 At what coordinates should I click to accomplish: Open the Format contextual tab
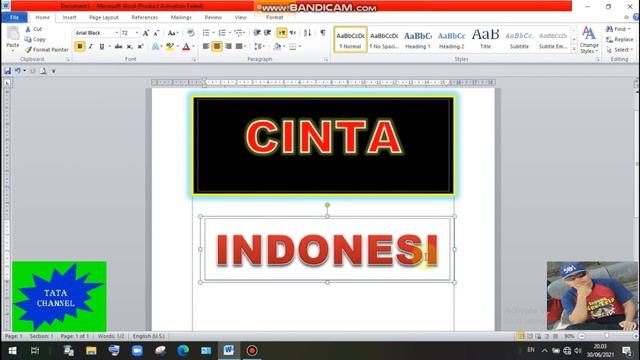274,18
